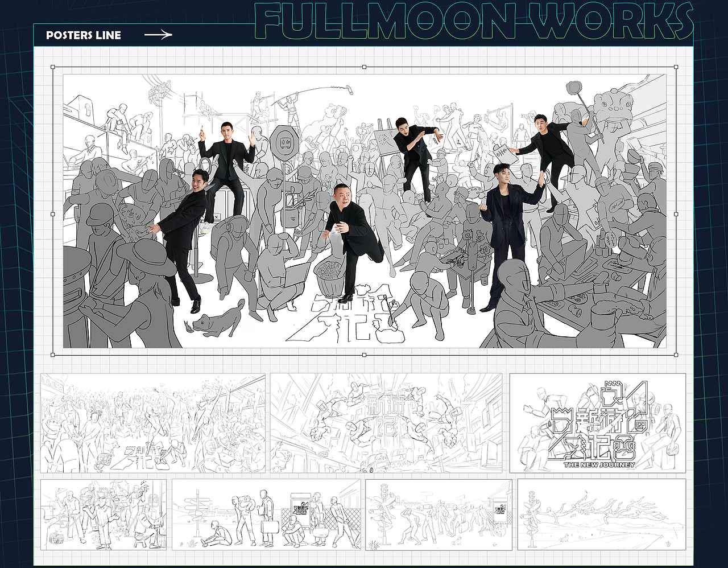Select the large poster with suited men

tap(365, 211)
